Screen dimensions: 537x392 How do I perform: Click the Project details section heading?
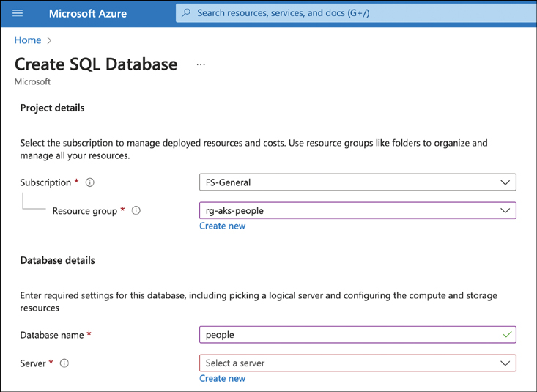click(52, 108)
